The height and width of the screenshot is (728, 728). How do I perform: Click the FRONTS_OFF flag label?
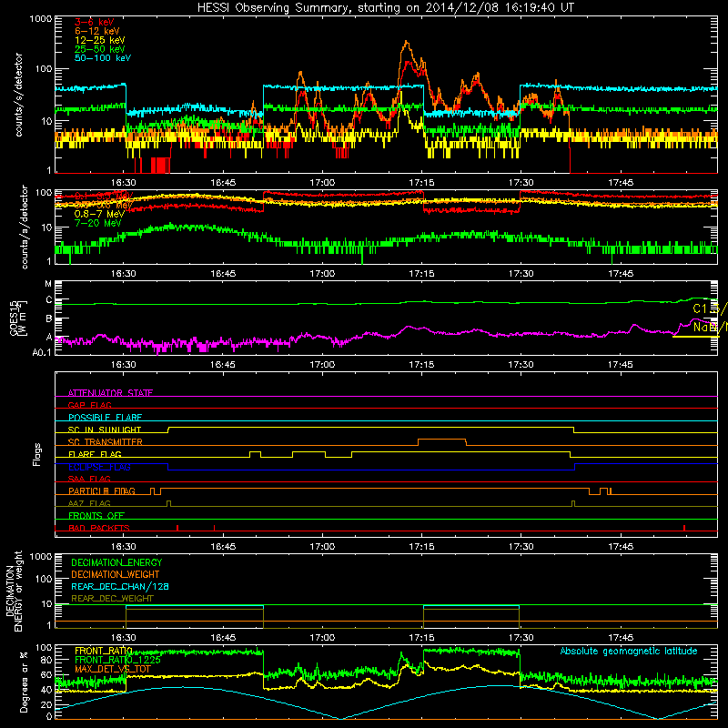point(96,516)
